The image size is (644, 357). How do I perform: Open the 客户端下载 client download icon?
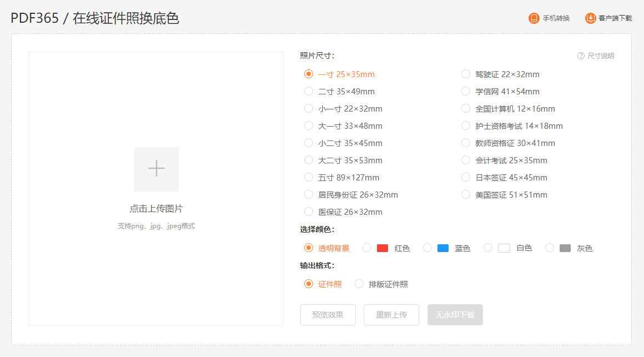tap(590, 18)
